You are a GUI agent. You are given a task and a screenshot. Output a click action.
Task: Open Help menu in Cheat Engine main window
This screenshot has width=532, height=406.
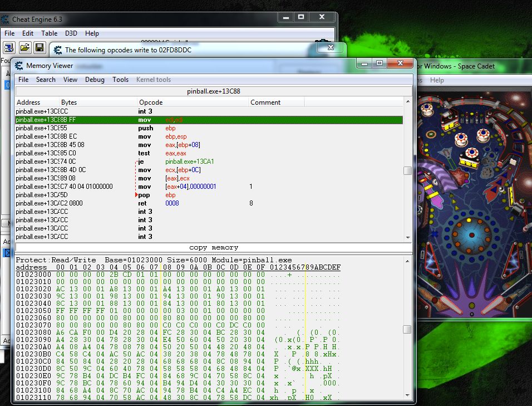92,33
